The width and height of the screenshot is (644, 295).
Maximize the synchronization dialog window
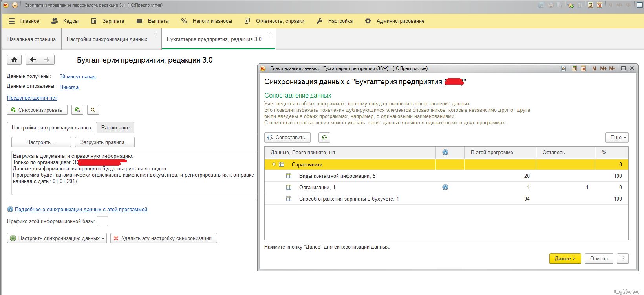(x=623, y=68)
